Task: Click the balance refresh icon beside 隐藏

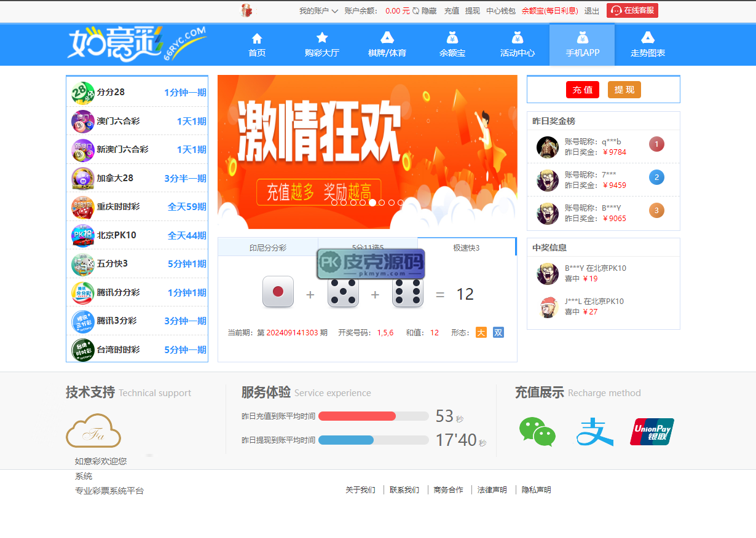Action: click(x=415, y=11)
